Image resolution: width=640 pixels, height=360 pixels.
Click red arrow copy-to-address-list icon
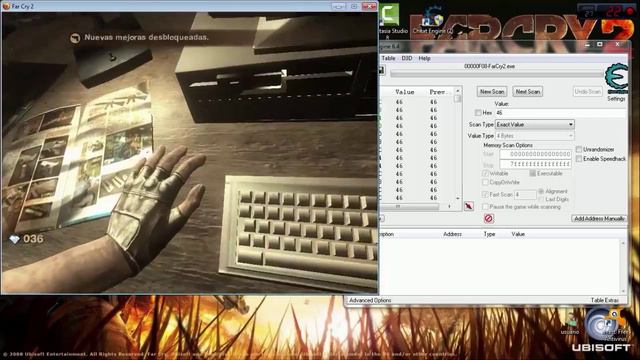coord(469,206)
